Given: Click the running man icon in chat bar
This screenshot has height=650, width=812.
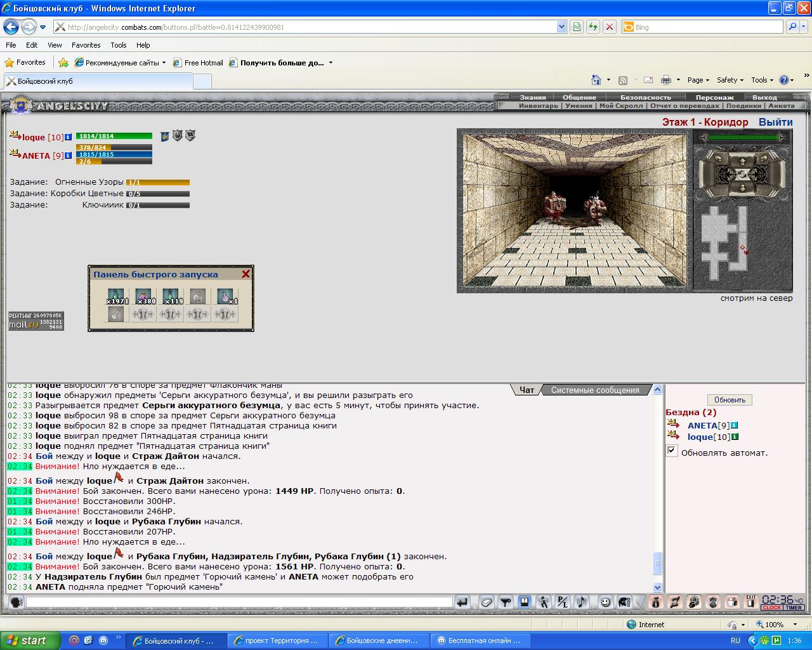Looking at the screenshot, I should (x=543, y=602).
